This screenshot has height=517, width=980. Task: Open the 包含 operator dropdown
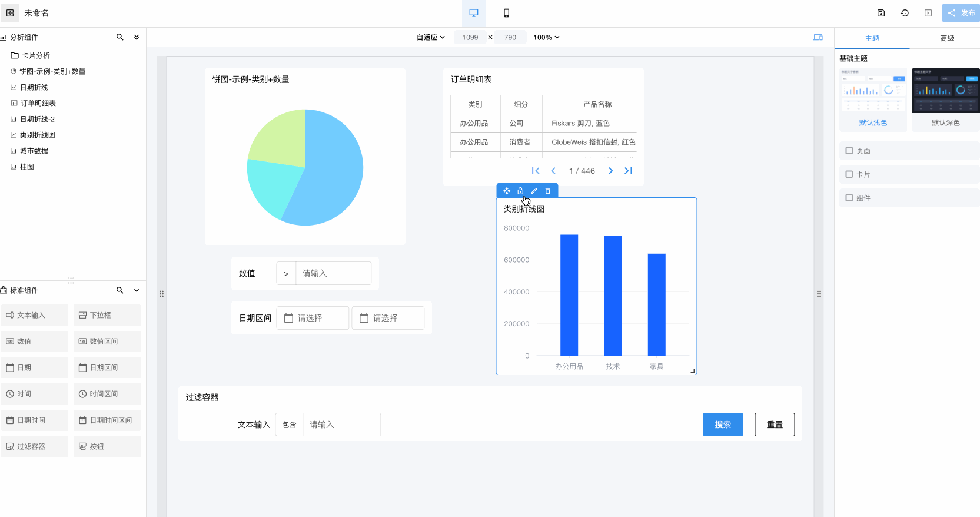click(x=289, y=425)
